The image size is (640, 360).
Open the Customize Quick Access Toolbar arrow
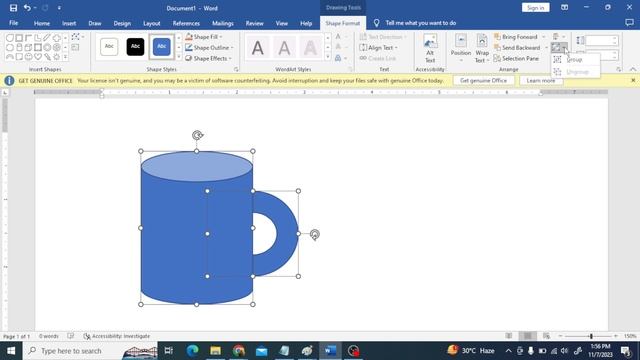coord(59,8)
